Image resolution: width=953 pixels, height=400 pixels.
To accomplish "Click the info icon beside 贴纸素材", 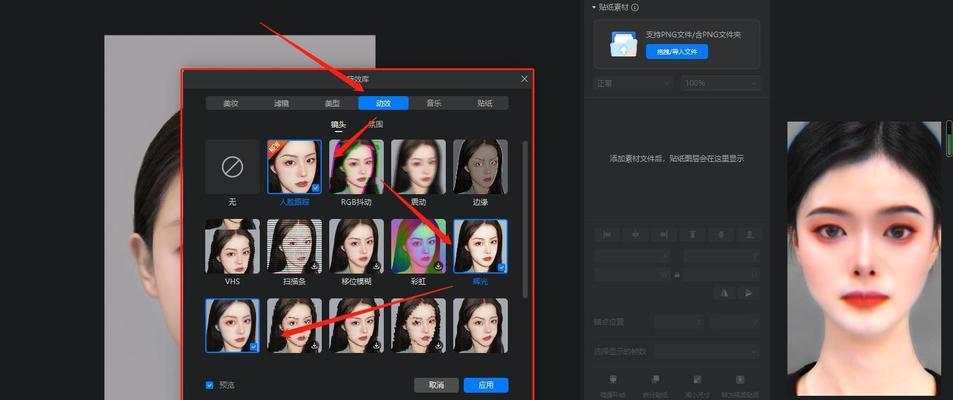I will coord(635,7).
